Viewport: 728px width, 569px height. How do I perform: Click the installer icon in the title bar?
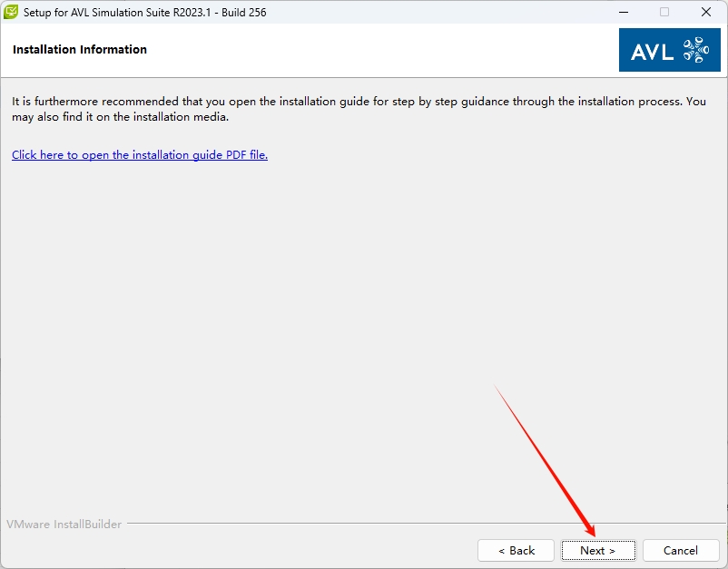click(12, 13)
